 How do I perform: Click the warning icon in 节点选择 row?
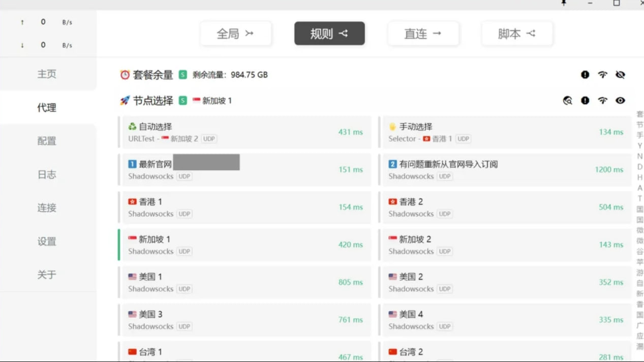pyautogui.click(x=585, y=101)
